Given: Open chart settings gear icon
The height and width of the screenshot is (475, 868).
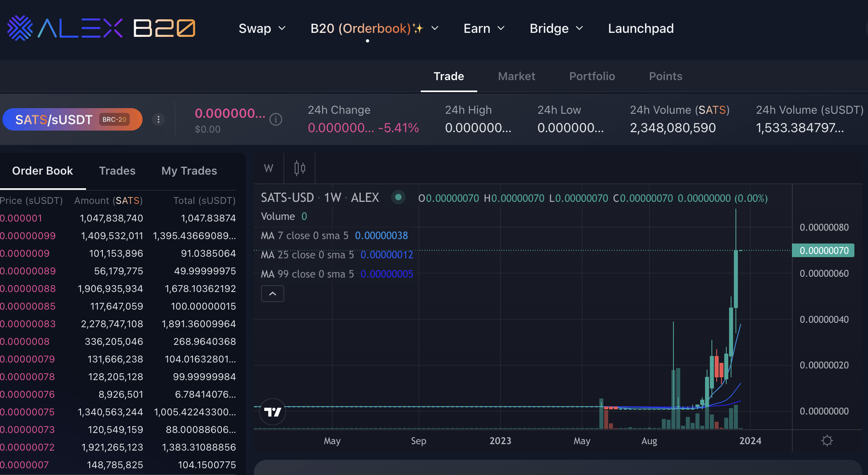Looking at the screenshot, I should pos(827,441).
